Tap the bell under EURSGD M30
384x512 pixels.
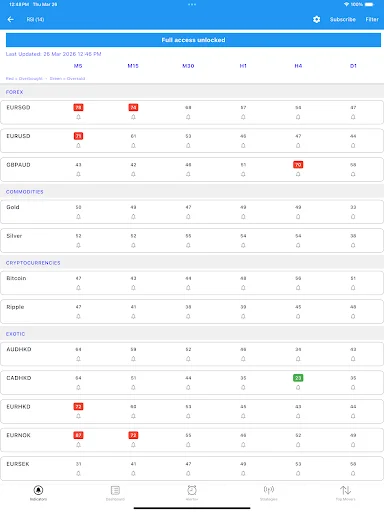pyautogui.click(x=188, y=117)
